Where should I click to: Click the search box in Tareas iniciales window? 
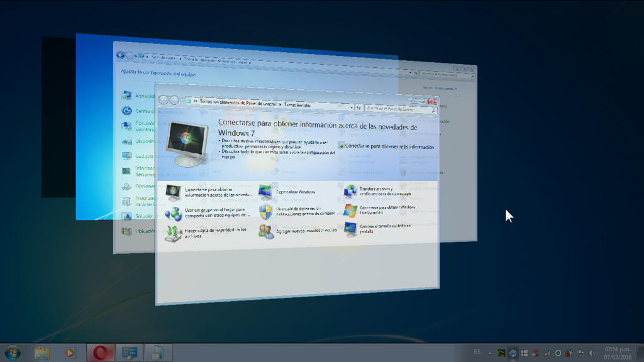point(401,109)
